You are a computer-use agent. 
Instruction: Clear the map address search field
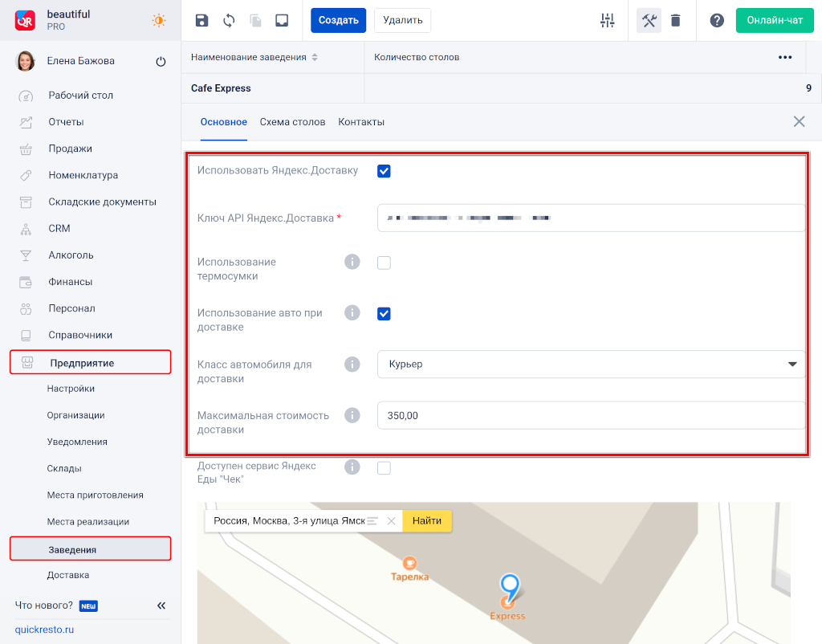(x=391, y=521)
